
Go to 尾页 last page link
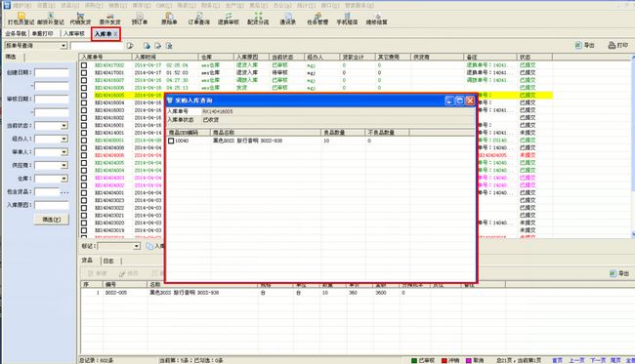(x=615, y=360)
